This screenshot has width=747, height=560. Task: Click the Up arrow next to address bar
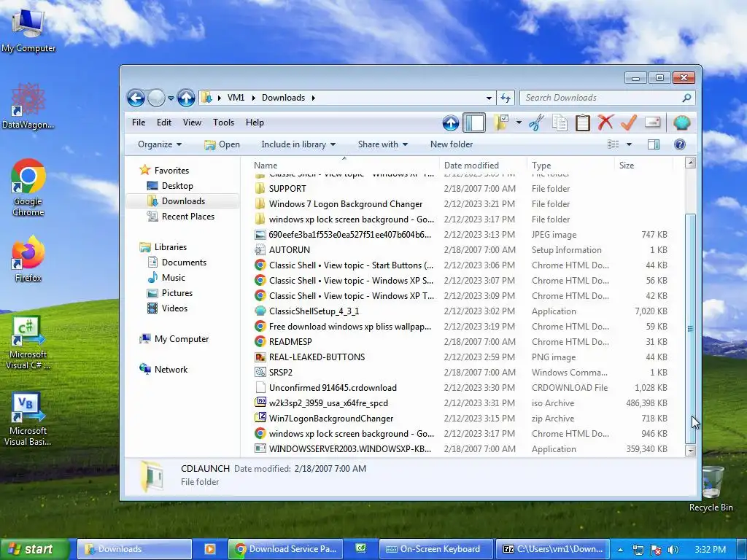[186, 98]
